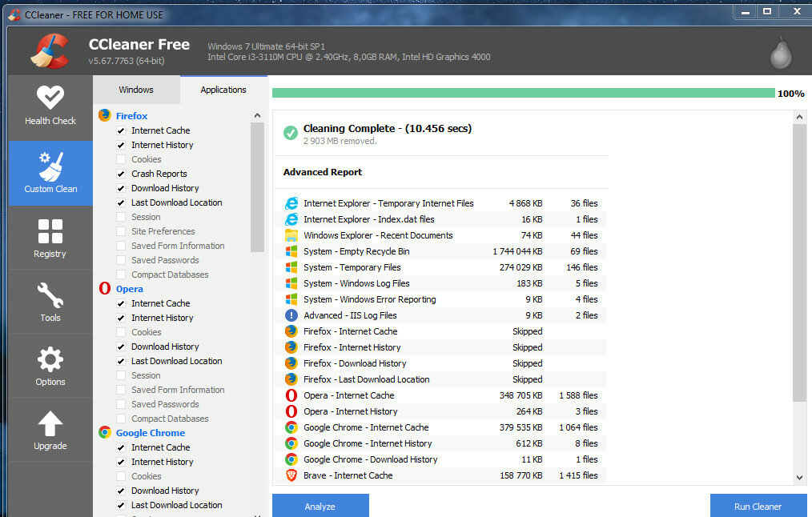Screen dimensions: 812x517
Task: Switch to the Windows tab
Action: [x=136, y=90]
